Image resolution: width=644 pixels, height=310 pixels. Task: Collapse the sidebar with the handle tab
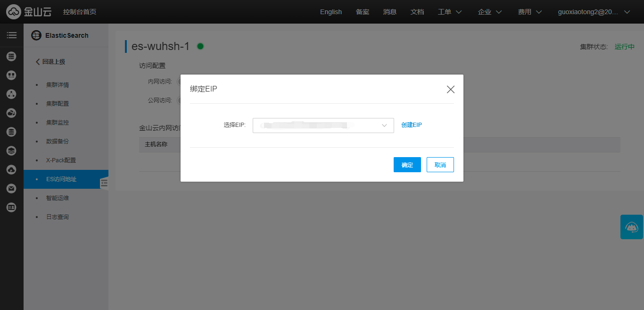(x=104, y=183)
